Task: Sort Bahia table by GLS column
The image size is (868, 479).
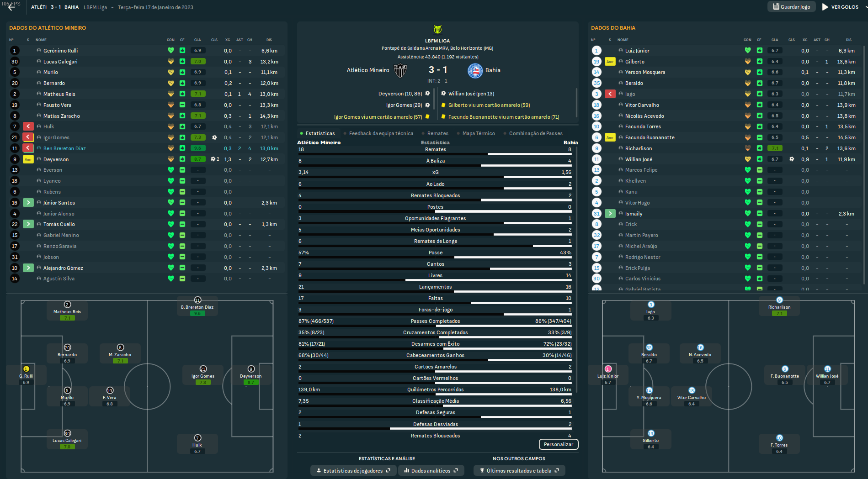Action: (x=792, y=40)
